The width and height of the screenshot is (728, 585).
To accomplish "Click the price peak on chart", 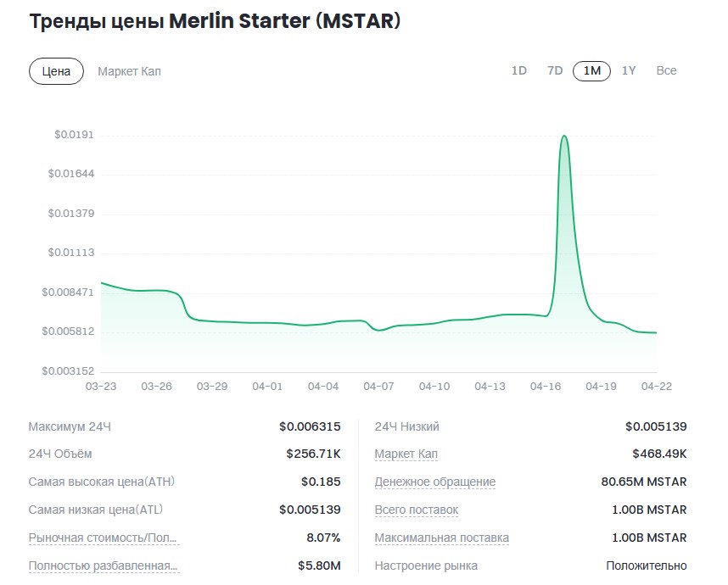I will pyautogui.click(x=564, y=136).
